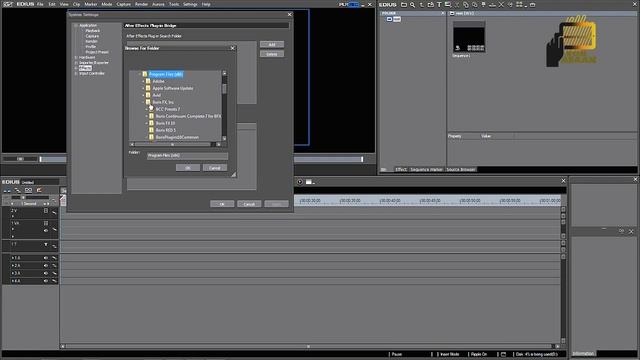
Task: Click the new sequence icon next to T icon
Action: [448, 4]
